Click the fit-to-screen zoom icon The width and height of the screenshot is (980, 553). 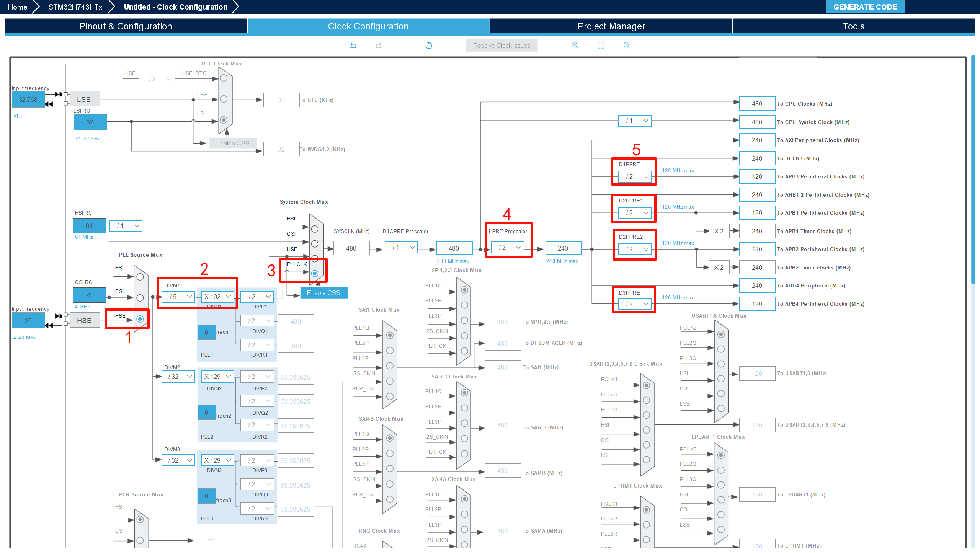(601, 46)
